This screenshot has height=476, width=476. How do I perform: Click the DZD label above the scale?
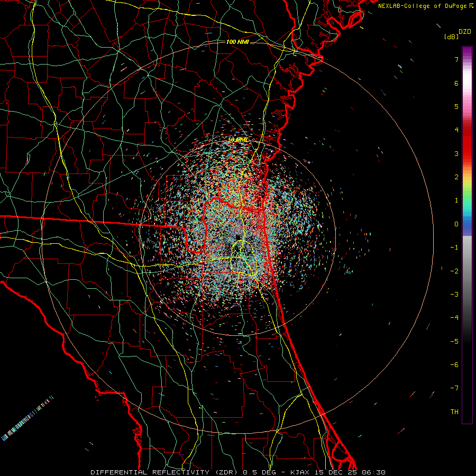[x=465, y=32]
